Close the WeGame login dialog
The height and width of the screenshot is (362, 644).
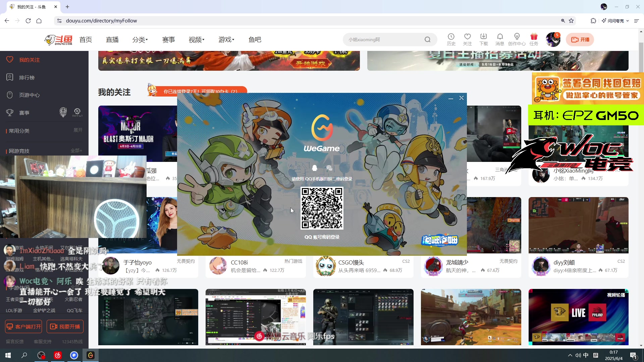(x=462, y=98)
